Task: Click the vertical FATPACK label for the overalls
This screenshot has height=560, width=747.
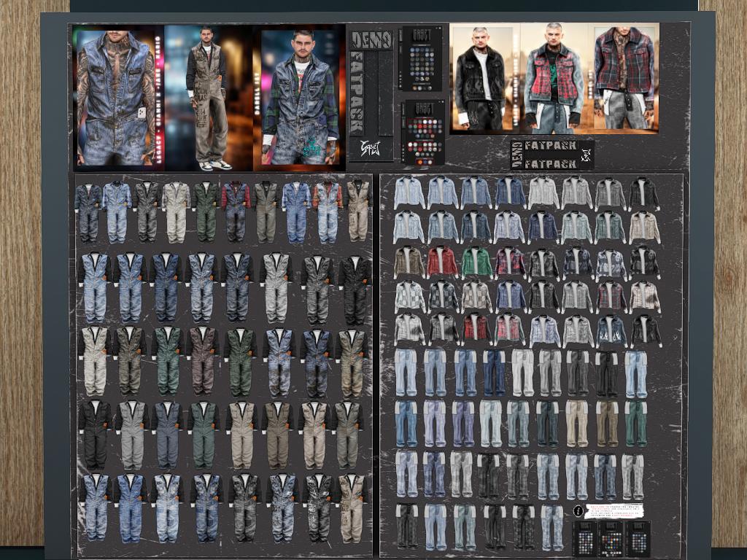Action: coord(357,93)
